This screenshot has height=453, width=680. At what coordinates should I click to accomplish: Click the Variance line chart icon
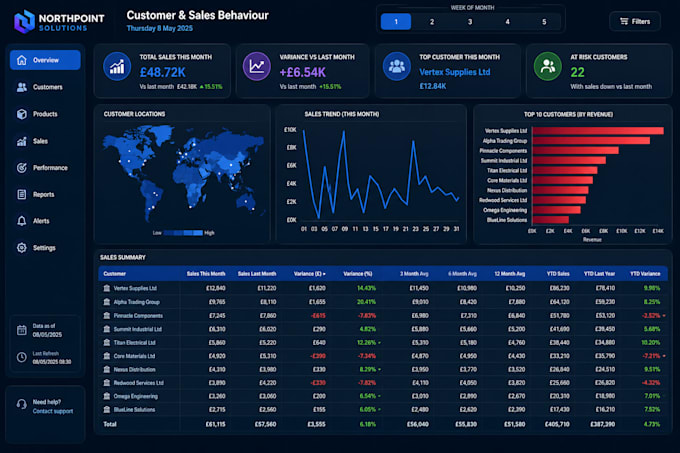257,66
